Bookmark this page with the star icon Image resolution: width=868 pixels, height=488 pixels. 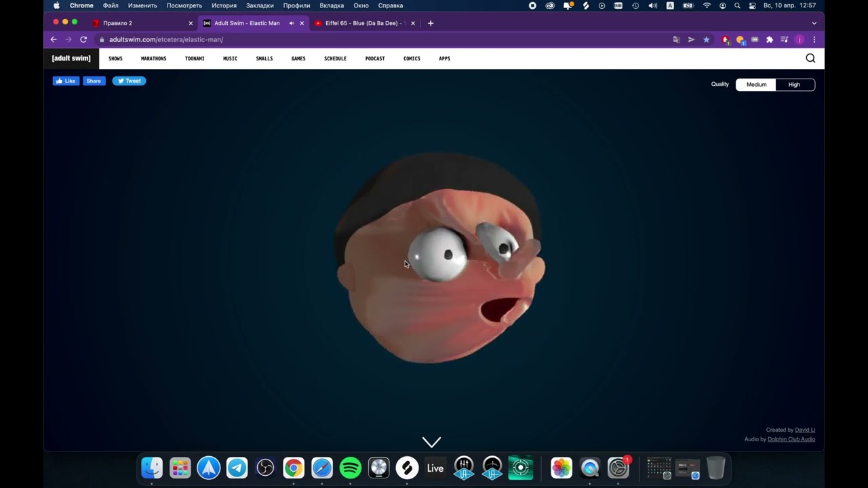pyautogui.click(x=706, y=40)
